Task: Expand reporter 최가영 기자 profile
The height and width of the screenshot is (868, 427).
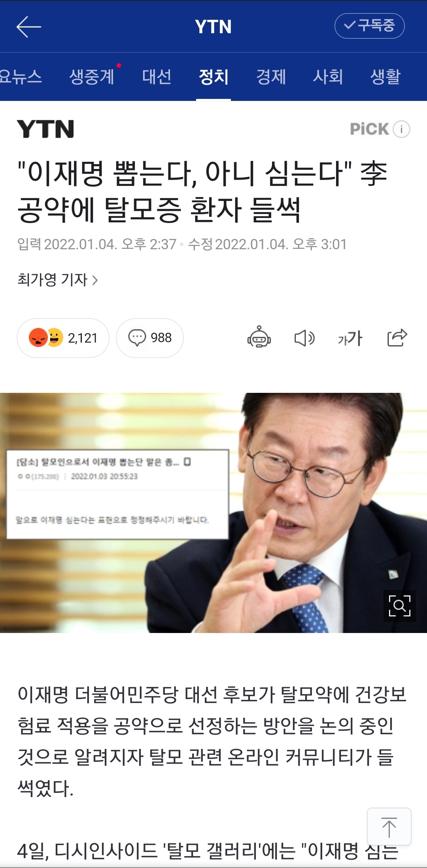Action: pyautogui.click(x=57, y=280)
